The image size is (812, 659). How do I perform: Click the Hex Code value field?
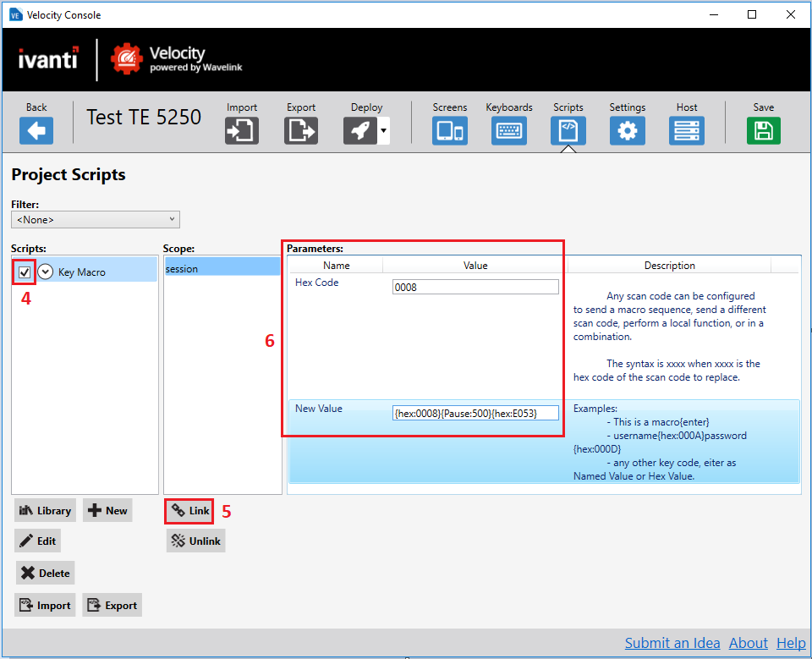coord(475,287)
